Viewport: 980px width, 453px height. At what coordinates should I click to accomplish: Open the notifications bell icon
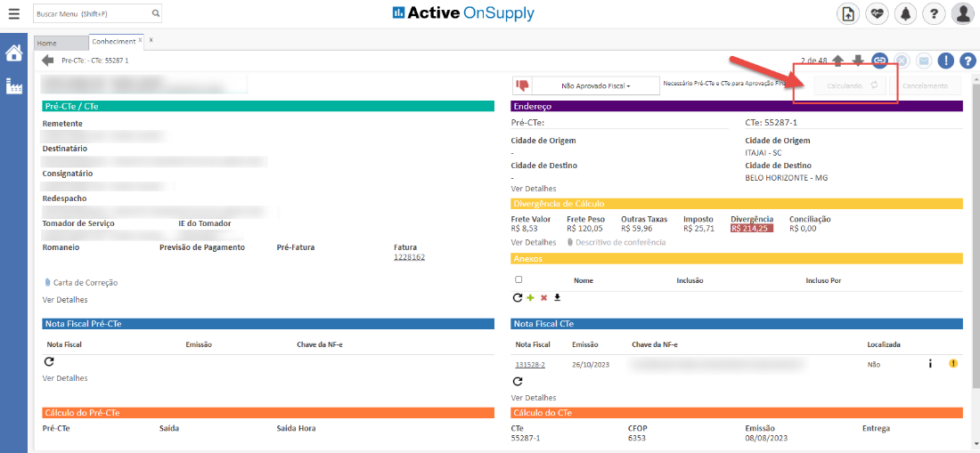coord(906,13)
